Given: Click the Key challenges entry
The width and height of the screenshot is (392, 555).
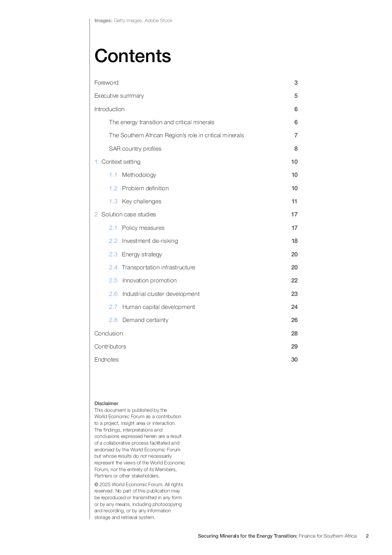Looking at the screenshot, I should pyautogui.click(x=141, y=201).
